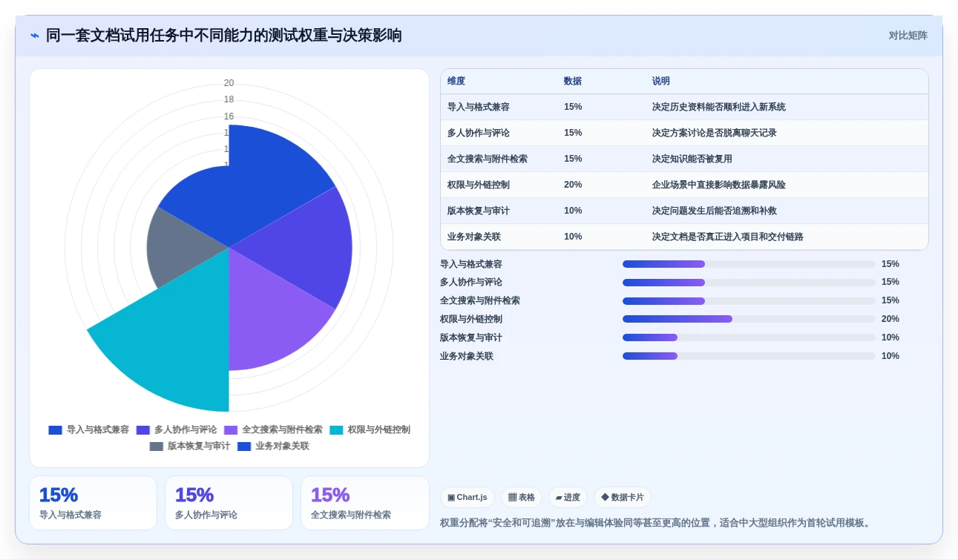Screen dimensions: 958x560
Task: Click the 版本恢复与审计 progress bar
Action: tap(749, 337)
